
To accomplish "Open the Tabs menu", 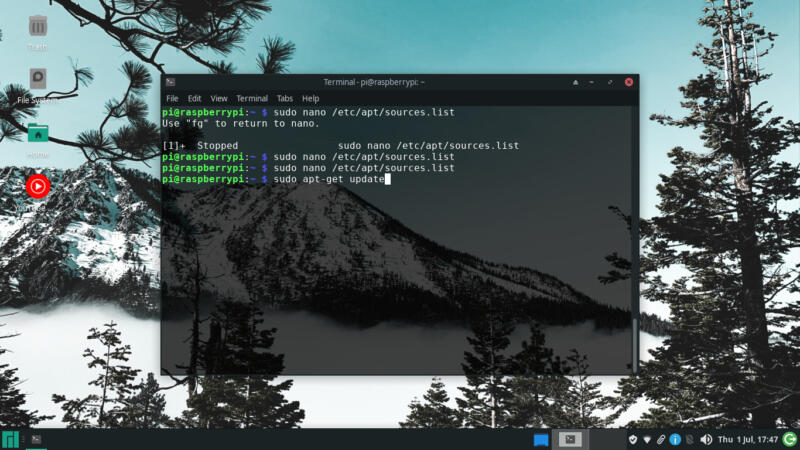I will pos(285,98).
